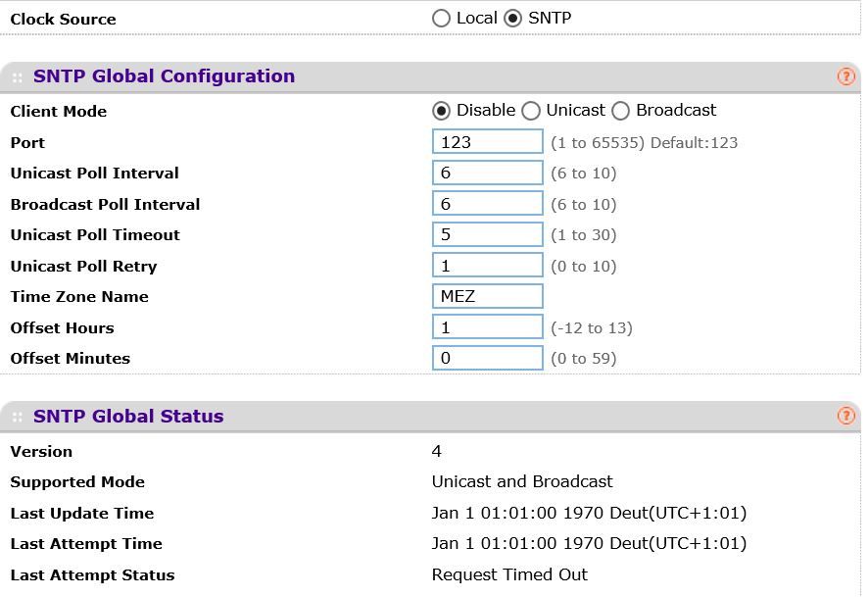Click the Request Timed Out status text
Screen dimensions: 868x597
click(x=509, y=575)
